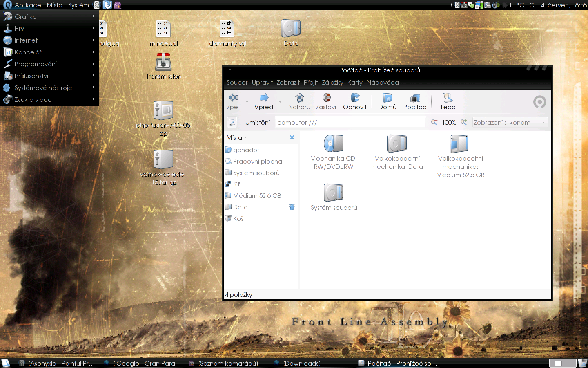This screenshot has width=588, height=368.
Task: Select php-fusion-7-00-05.zip on desktop
Action: (x=164, y=119)
